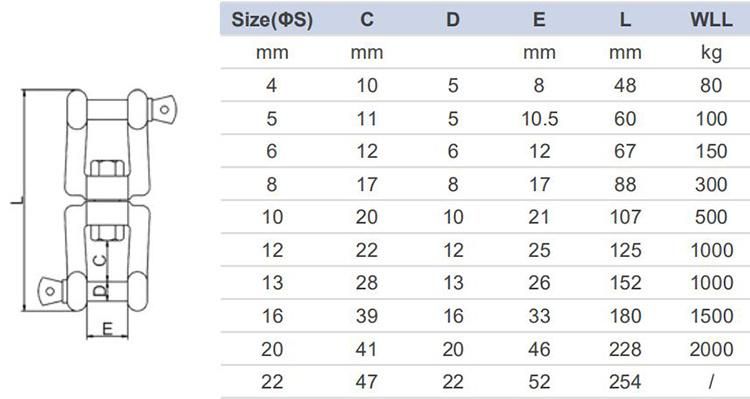Click the Size(ΦS) column header
The width and height of the screenshot is (750, 399).
tap(272, 20)
